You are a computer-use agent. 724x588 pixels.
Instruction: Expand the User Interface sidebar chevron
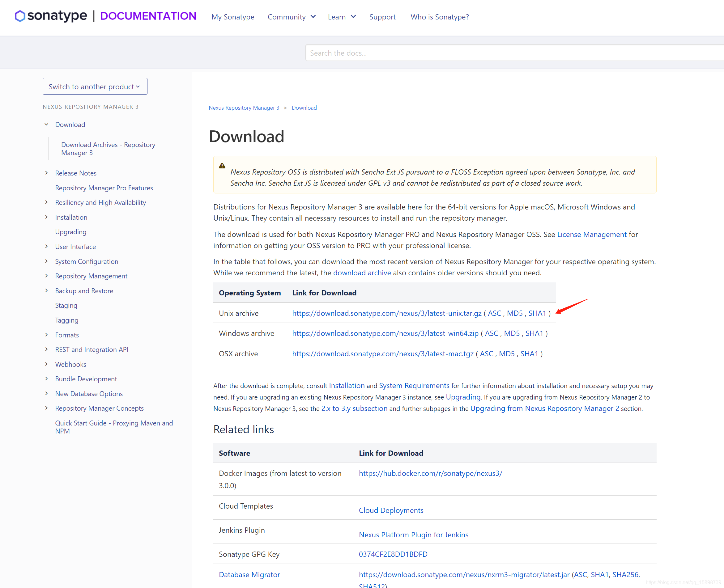[x=46, y=246]
